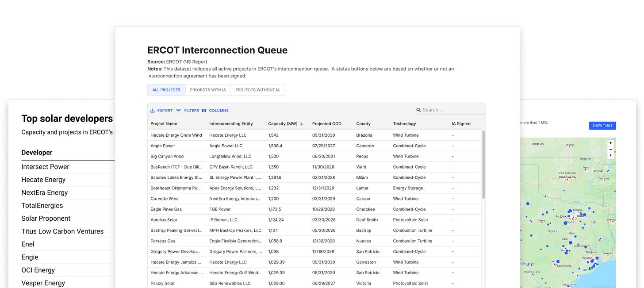Zoom out on the map
The width and height of the screenshot is (644, 288).
click(610, 150)
